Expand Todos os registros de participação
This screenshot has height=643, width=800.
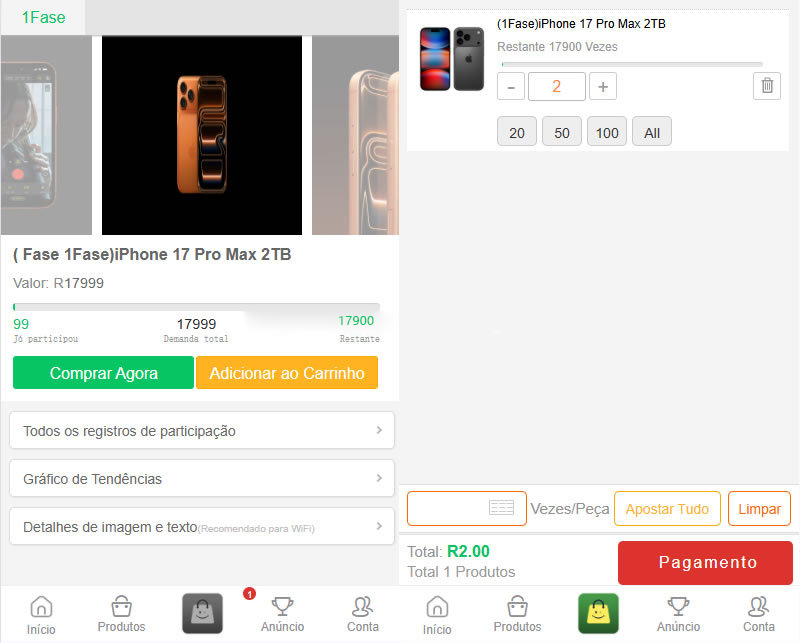pyautogui.click(x=202, y=430)
